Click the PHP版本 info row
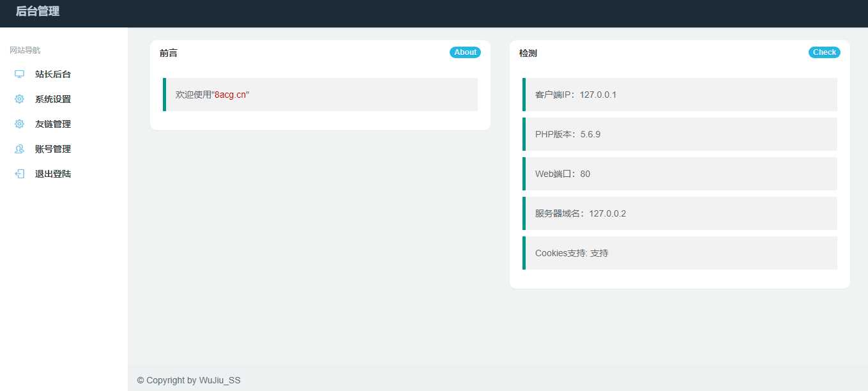This screenshot has height=391, width=868. (x=680, y=134)
